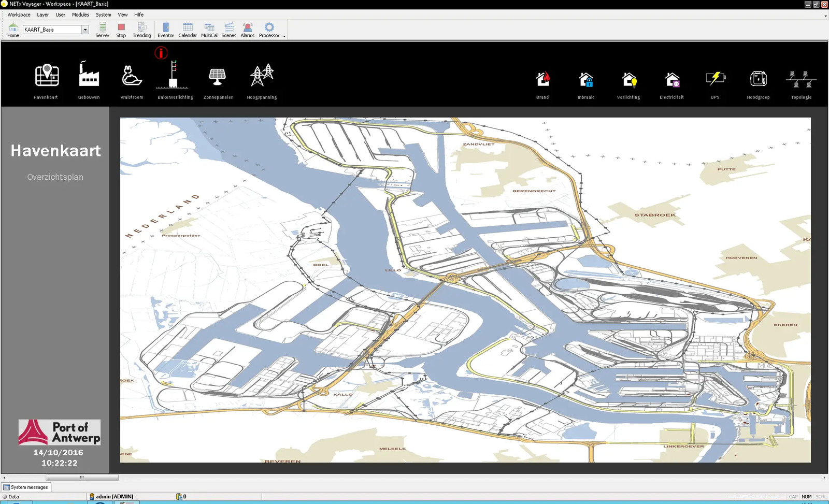Switch to the System messages tab
The height and width of the screenshot is (504, 829).
coord(26,487)
